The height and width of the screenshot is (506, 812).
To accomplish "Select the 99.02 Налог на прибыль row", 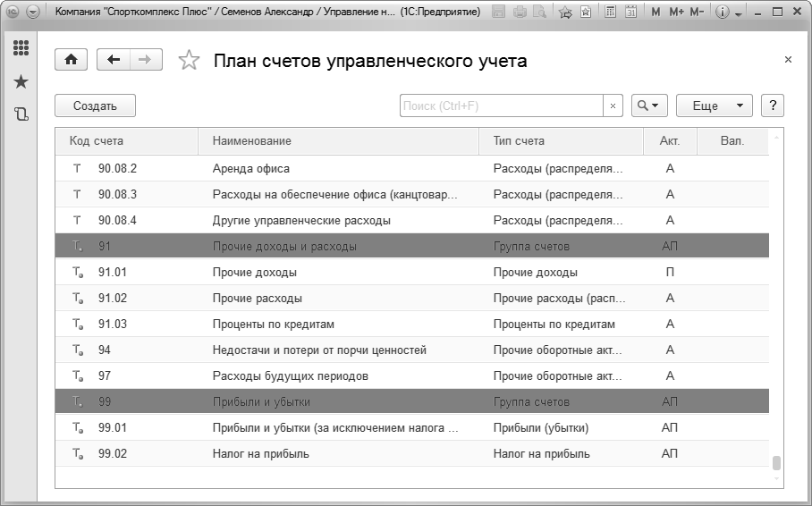I will point(411,454).
